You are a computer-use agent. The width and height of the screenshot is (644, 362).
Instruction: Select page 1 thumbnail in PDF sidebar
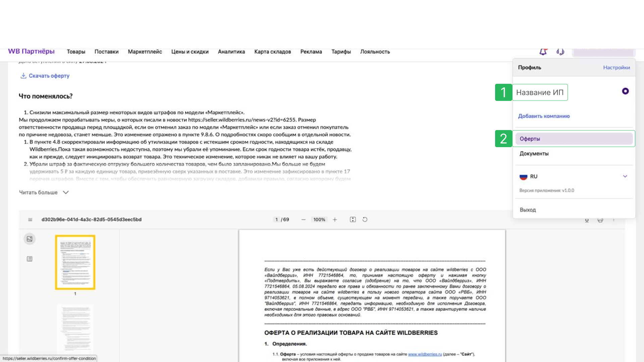pos(75,262)
